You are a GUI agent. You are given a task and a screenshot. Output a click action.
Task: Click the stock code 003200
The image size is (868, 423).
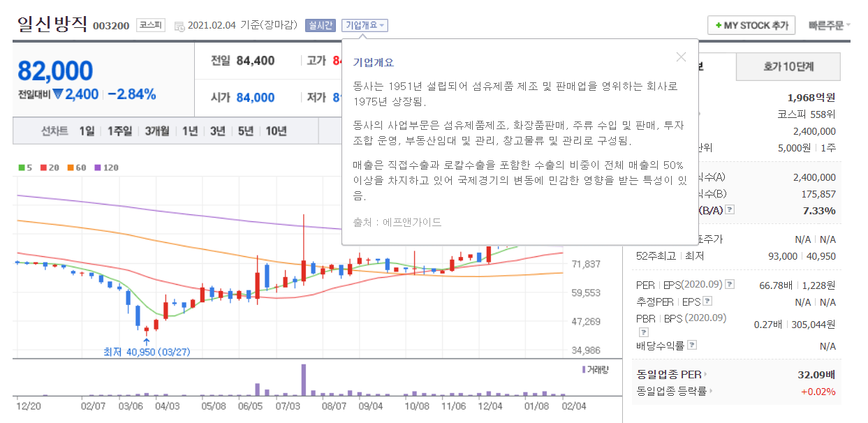[111, 26]
